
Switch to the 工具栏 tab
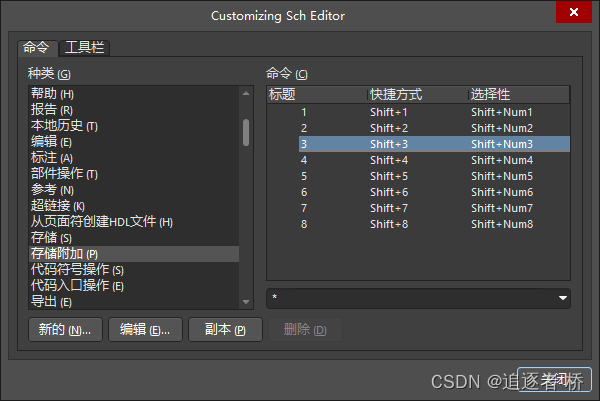coord(85,47)
